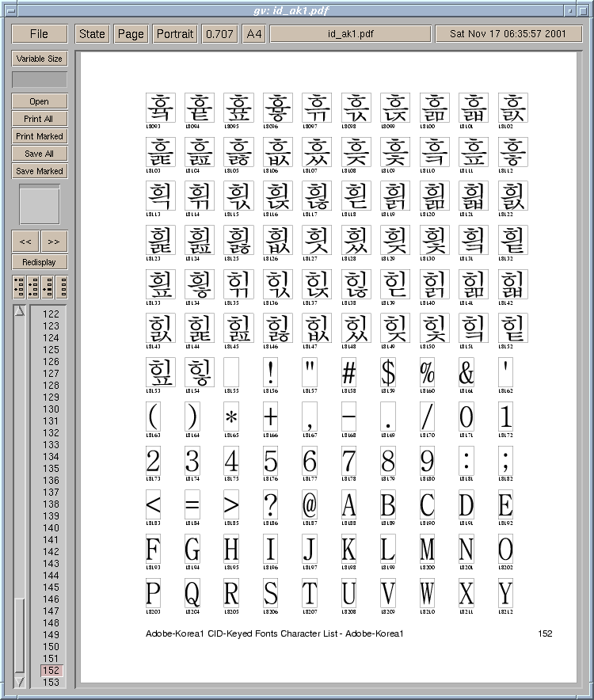This screenshot has width=594, height=700.
Task: Click the Print Marked button
Action: [x=39, y=136]
